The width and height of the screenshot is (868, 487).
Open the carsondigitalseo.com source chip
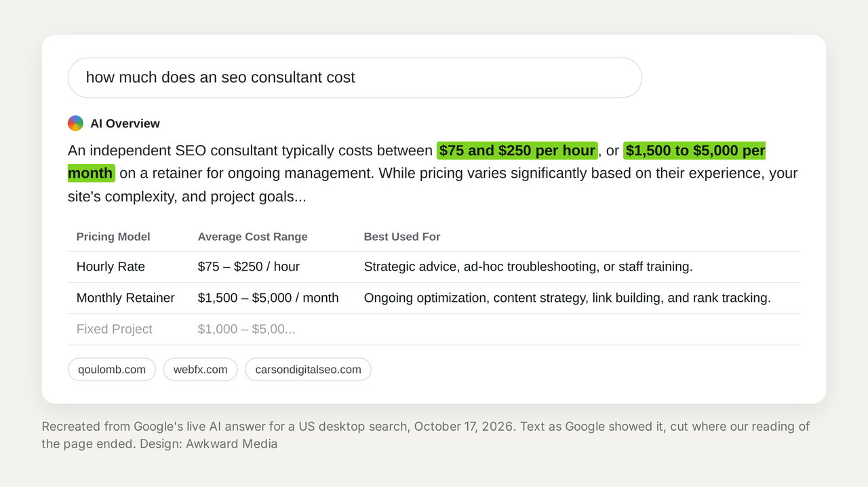pos(308,370)
